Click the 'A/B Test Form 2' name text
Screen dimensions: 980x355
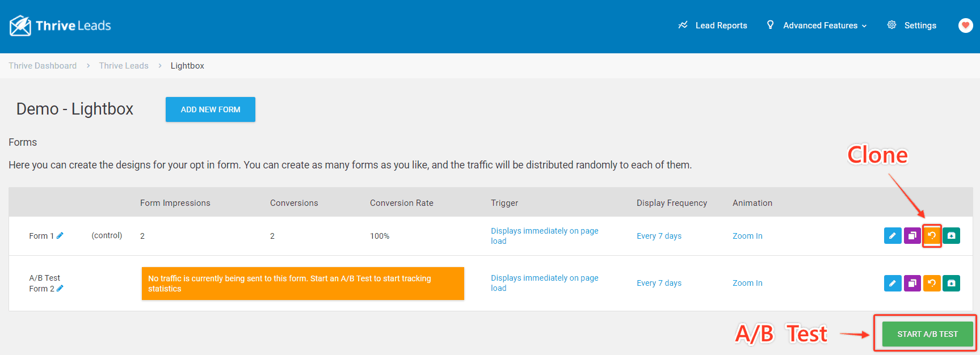(44, 283)
